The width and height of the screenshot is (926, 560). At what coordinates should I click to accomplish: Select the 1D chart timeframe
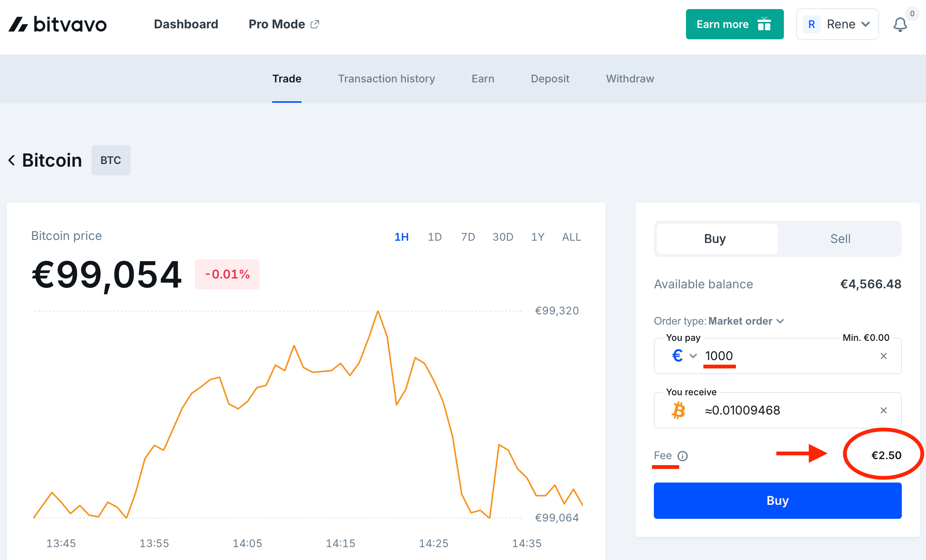coord(435,237)
